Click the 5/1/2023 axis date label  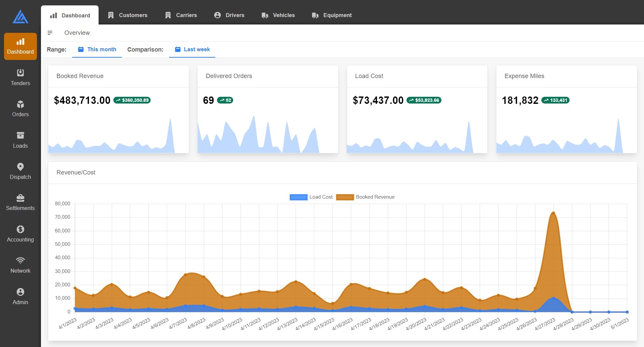[x=620, y=324]
